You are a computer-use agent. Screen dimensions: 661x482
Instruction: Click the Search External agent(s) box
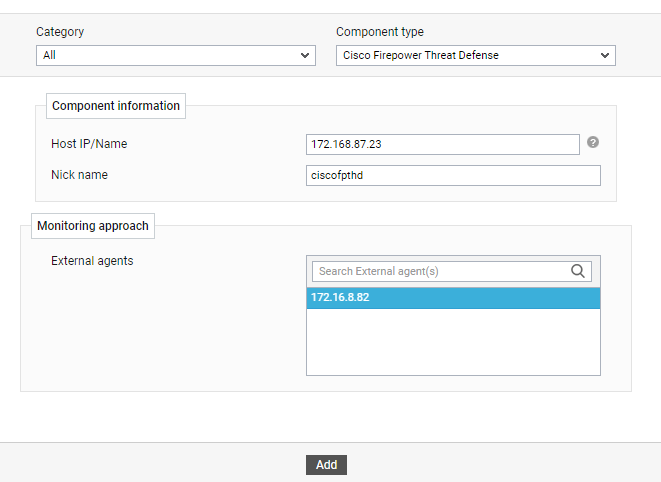pos(440,271)
